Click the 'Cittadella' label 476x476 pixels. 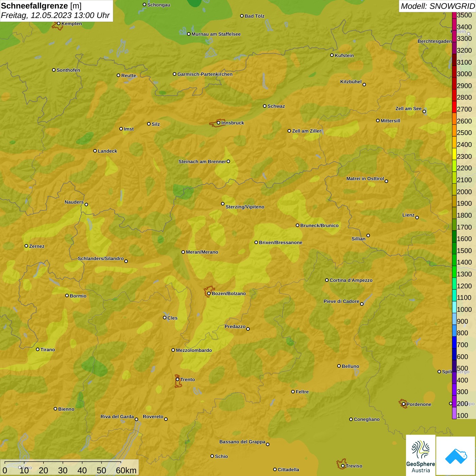288,470
